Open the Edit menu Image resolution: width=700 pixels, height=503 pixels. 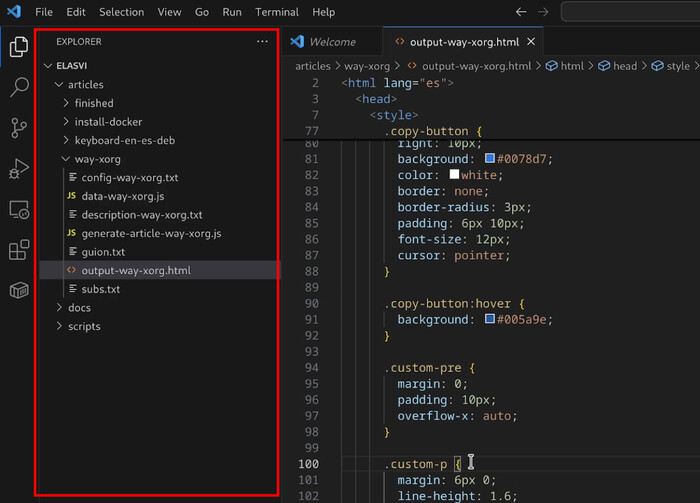(76, 12)
